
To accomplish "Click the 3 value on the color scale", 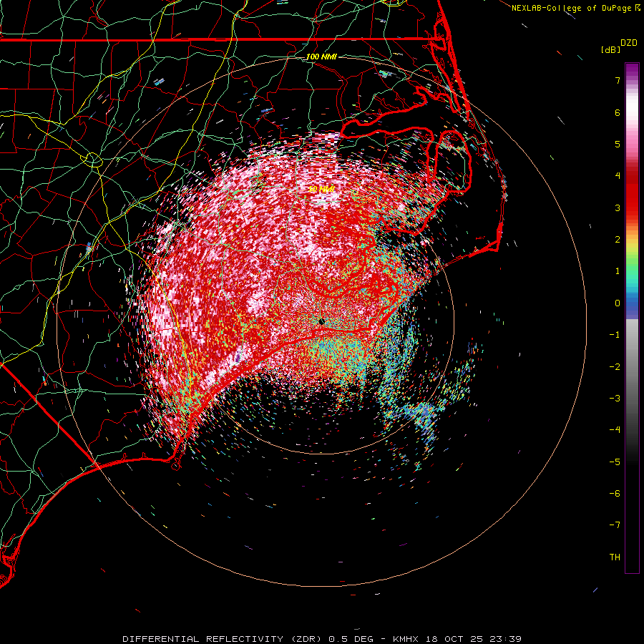I will point(618,208).
